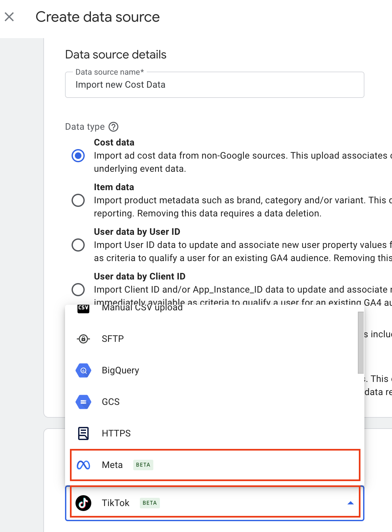Screen dimensions: 392x532
Task: Choose User data by User ID option
Action: [x=78, y=245]
